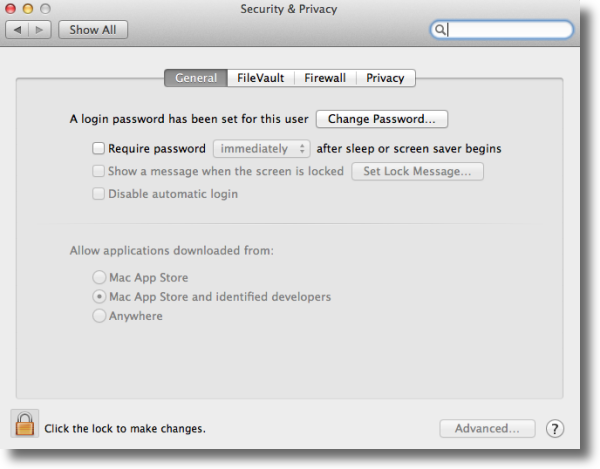The width and height of the screenshot is (600, 469).
Task: Go forward with the right arrow button
Action: (x=39, y=30)
